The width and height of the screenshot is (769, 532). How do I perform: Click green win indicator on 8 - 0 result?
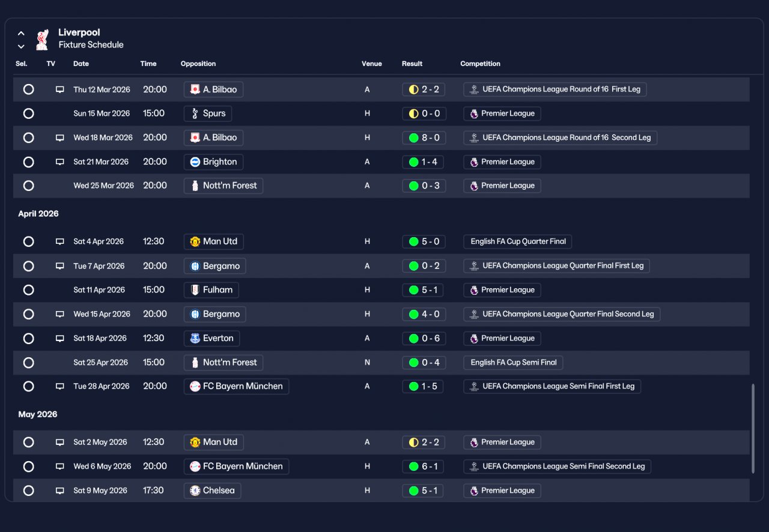pyautogui.click(x=413, y=138)
